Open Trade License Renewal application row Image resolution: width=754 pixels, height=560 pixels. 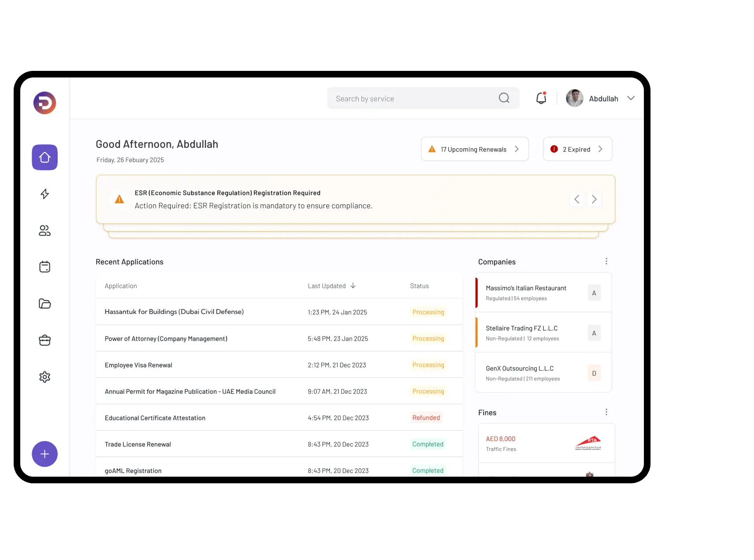tap(138, 444)
